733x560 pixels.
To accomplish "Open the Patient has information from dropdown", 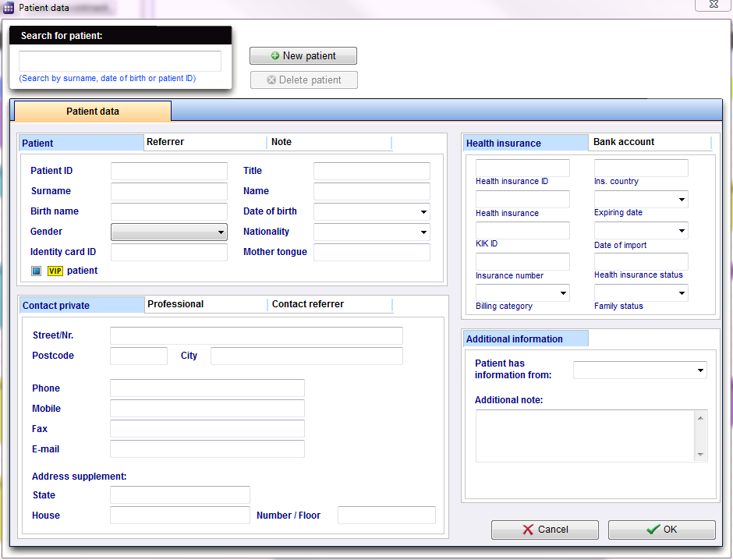I will click(x=640, y=370).
